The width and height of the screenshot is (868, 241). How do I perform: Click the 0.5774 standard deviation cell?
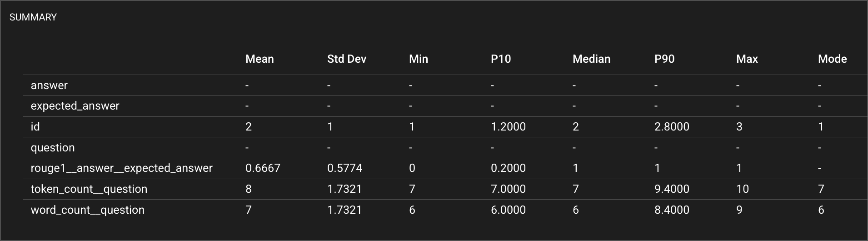(x=344, y=168)
